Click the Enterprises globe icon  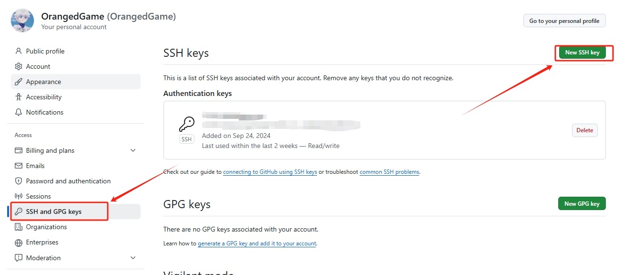[x=19, y=243]
